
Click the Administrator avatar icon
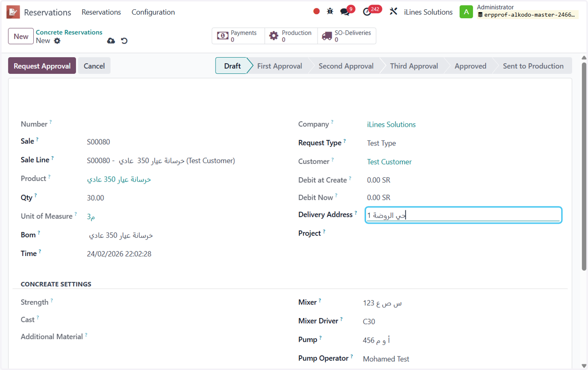click(466, 12)
